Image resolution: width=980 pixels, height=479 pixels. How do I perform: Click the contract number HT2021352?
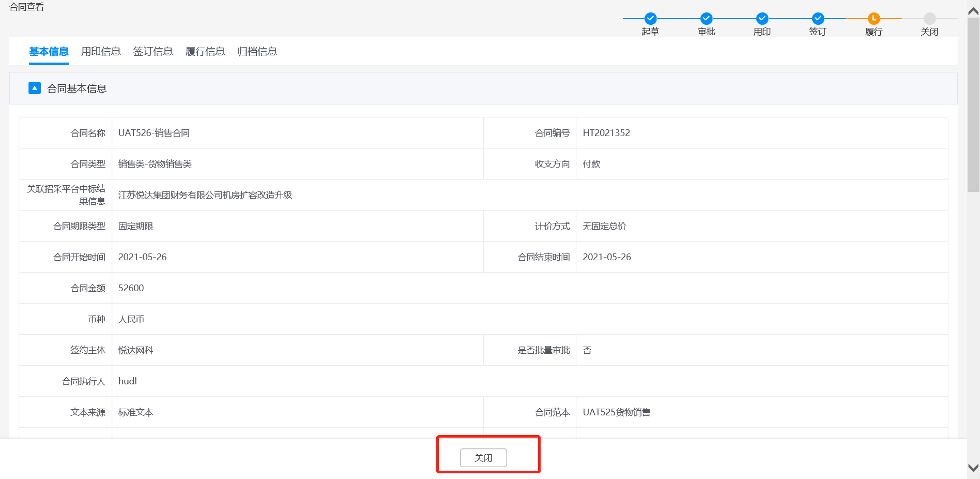click(x=606, y=133)
